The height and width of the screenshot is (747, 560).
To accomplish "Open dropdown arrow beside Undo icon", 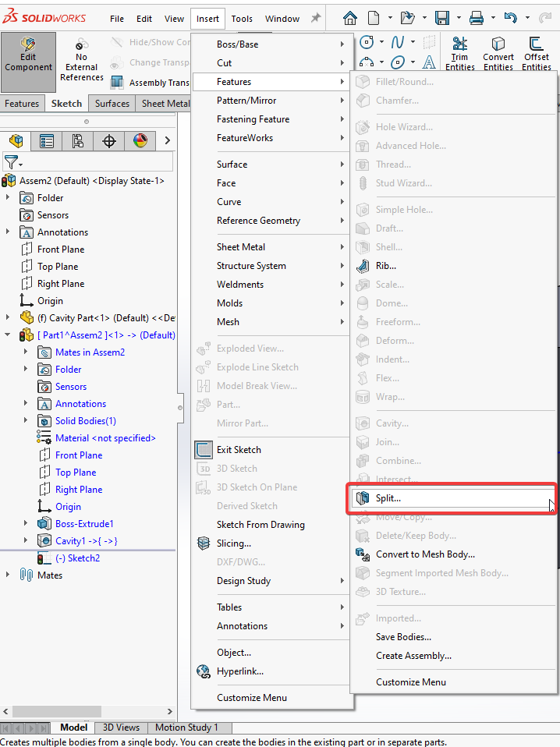I will (x=527, y=18).
